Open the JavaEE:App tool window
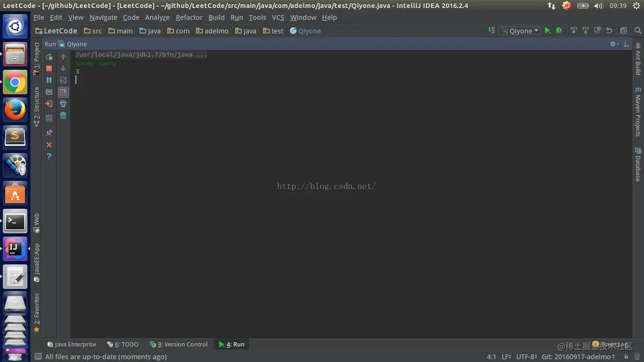 [x=37, y=263]
